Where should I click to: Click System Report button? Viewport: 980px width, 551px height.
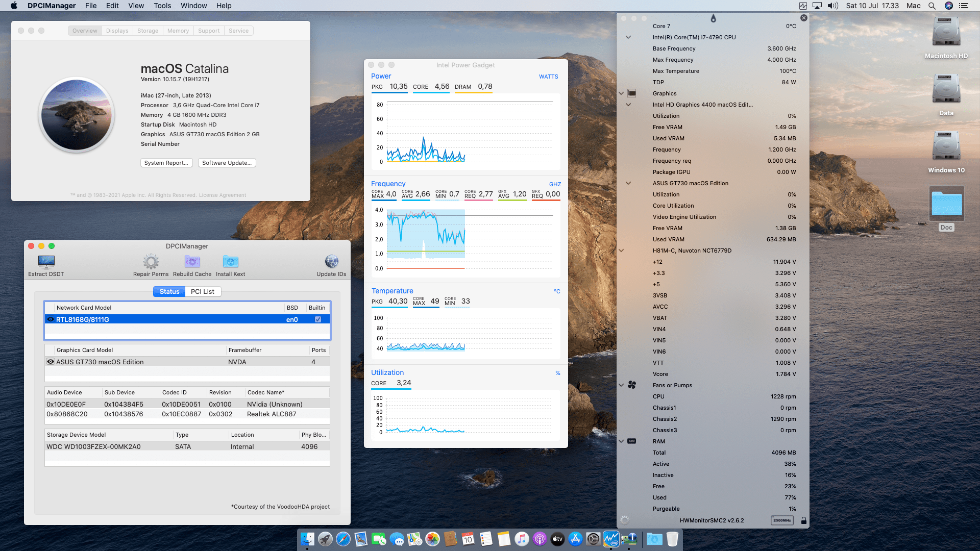pos(166,163)
